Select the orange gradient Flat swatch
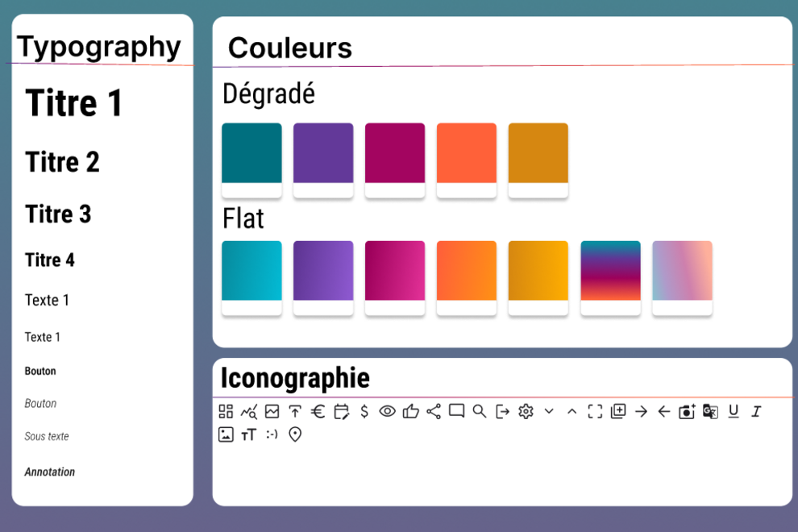Viewport: 798px width, 532px height. (x=467, y=271)
